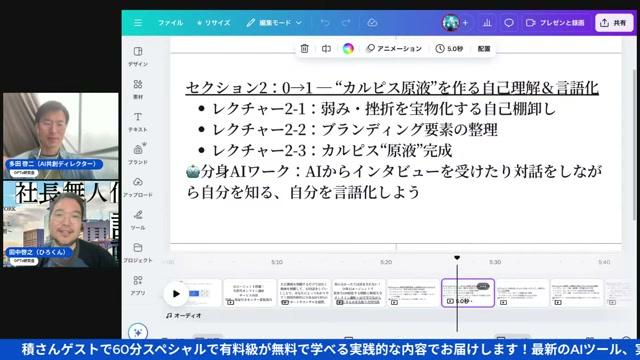Click the vertical canvas scrollbar
The width and height of the screenshot is (640, 360).
tap(633, 145)
